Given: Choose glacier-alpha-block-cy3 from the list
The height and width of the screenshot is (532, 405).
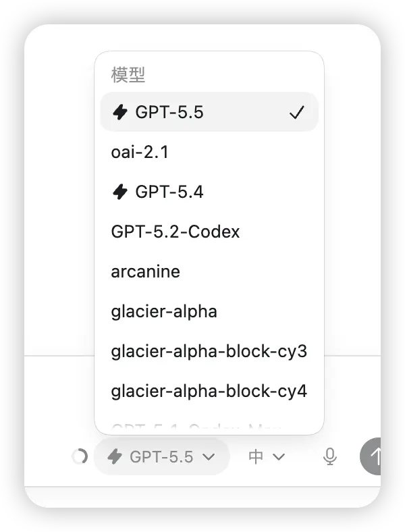Looking at the screenshot, I should coord(209,351).
